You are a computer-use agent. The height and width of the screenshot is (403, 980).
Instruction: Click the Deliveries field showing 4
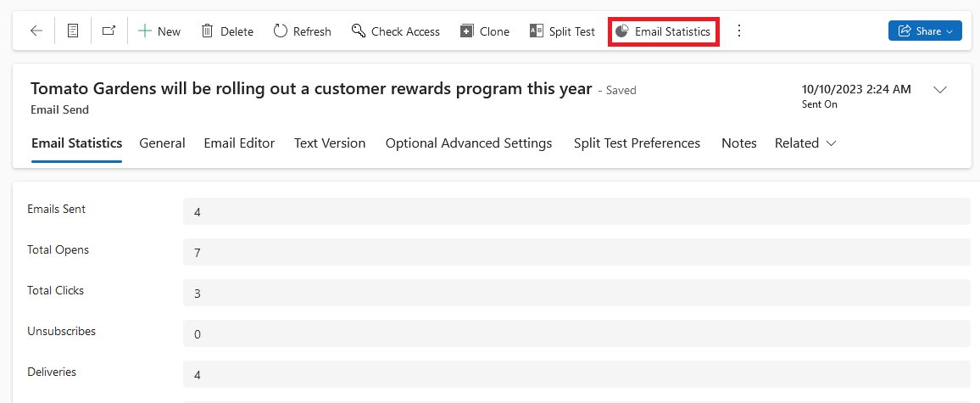(576, 374)
